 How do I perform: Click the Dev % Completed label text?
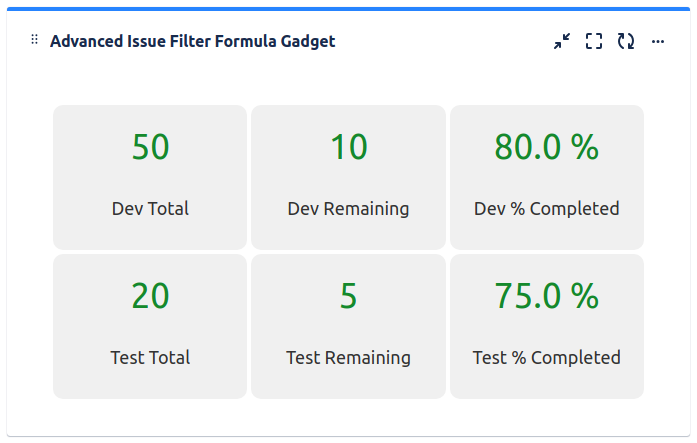[546, 209]
